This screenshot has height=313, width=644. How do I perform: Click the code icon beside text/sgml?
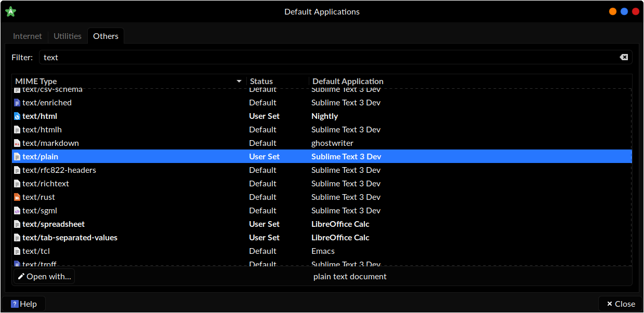(x=17, y=211)
